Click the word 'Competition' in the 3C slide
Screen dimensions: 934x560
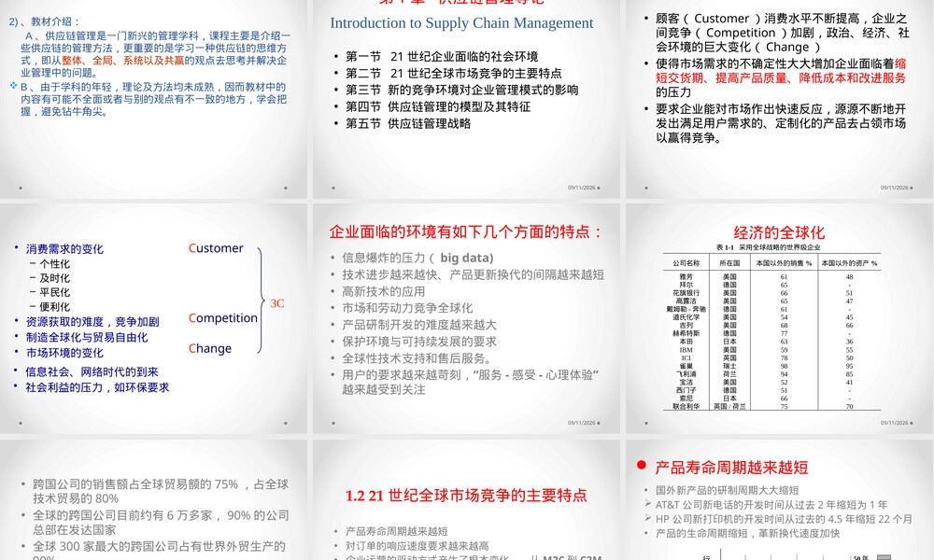pyautogui.click(x=223, y=318)
